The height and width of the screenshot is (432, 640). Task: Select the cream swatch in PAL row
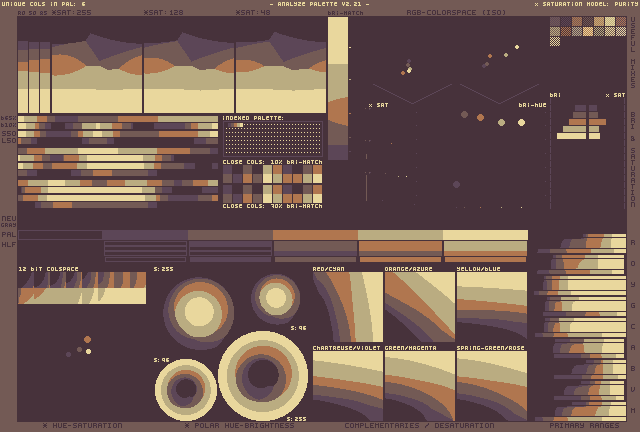pyautogui.click(x=485, y=235)
